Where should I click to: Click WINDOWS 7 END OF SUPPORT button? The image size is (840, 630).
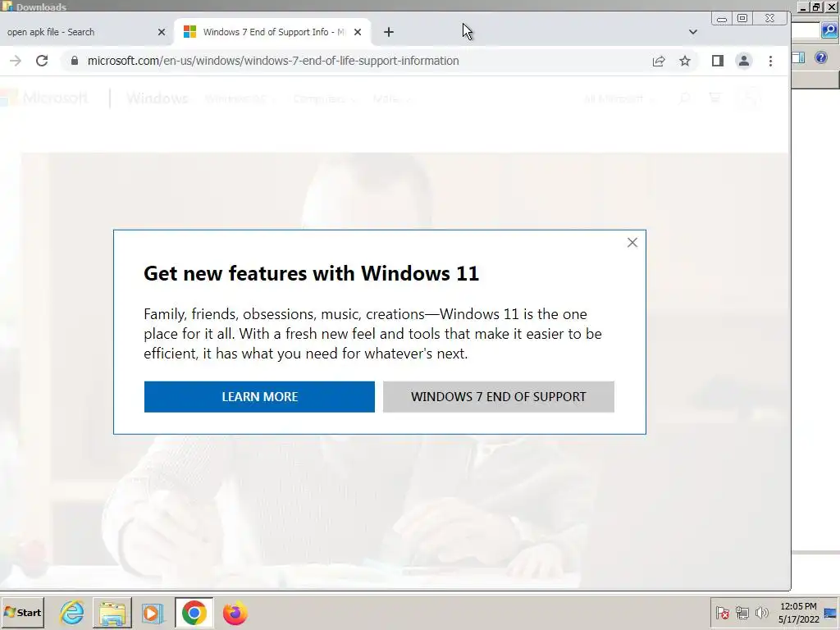point(498,397)
